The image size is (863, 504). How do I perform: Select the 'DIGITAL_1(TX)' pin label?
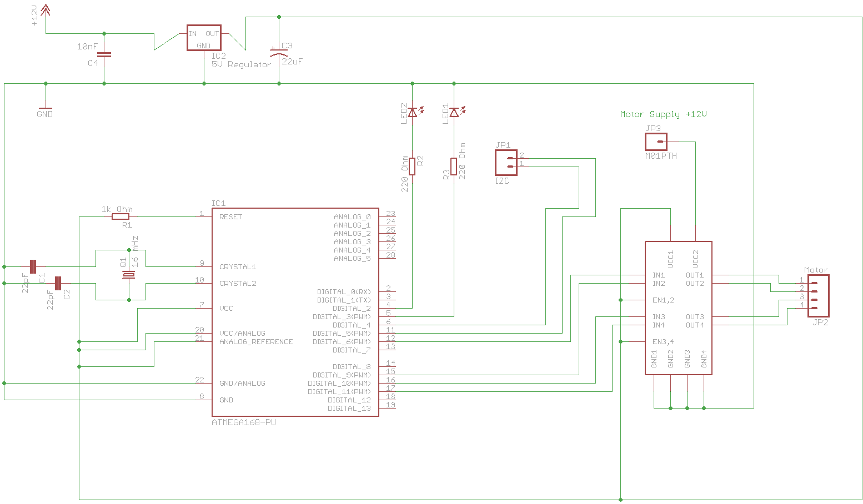tap(344, 300)
